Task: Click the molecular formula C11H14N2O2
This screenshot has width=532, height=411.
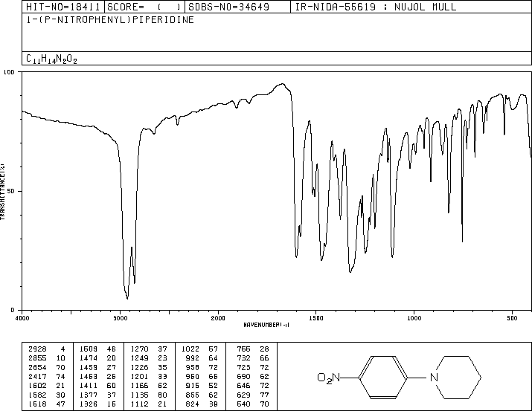Action: (51, 59)
